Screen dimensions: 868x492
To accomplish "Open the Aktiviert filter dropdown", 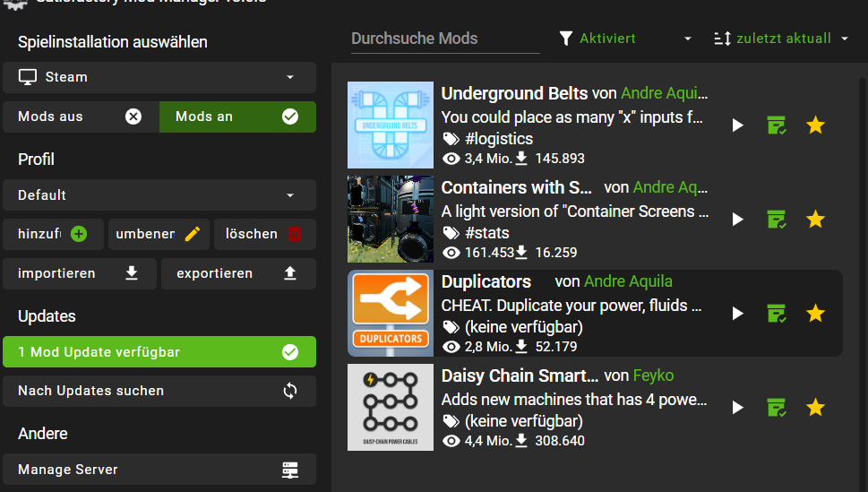I will tap(625, 39).
